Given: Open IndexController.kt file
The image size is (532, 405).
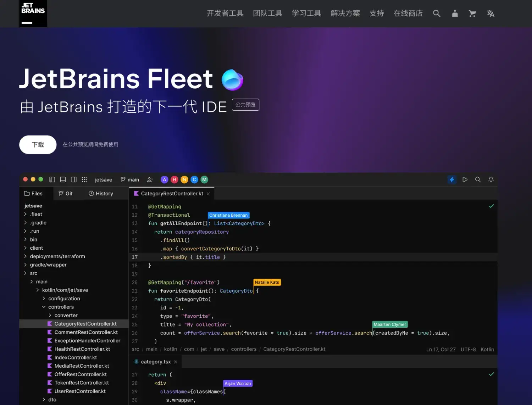Looking at the screenshot, I should pyautogui.click(x=72, y=357).
